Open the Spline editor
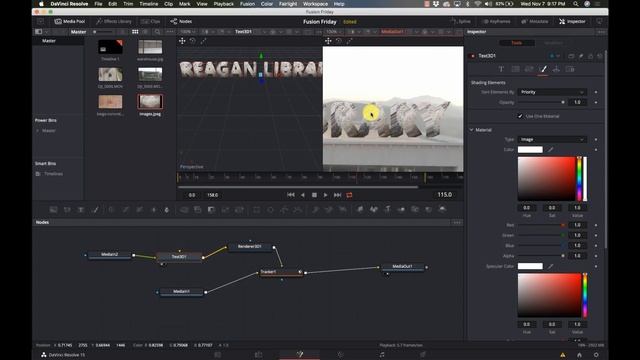 pos(460,21)
